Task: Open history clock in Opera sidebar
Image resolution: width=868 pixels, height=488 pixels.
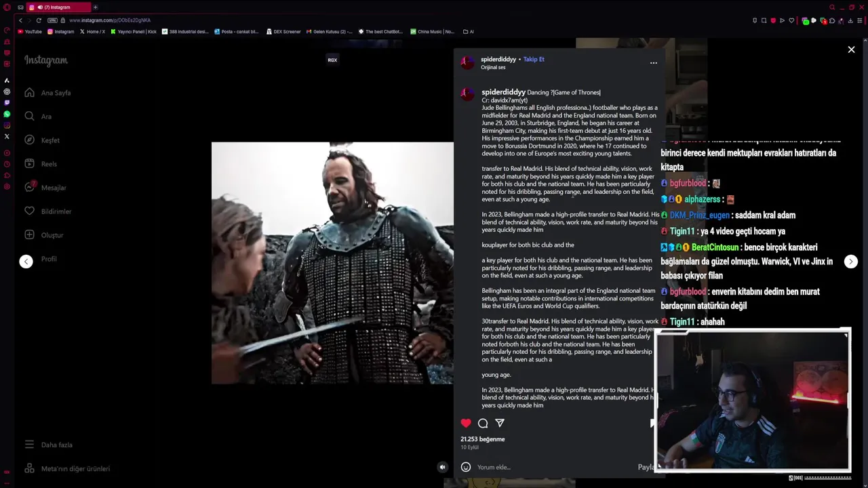Action: pos(7,164)
